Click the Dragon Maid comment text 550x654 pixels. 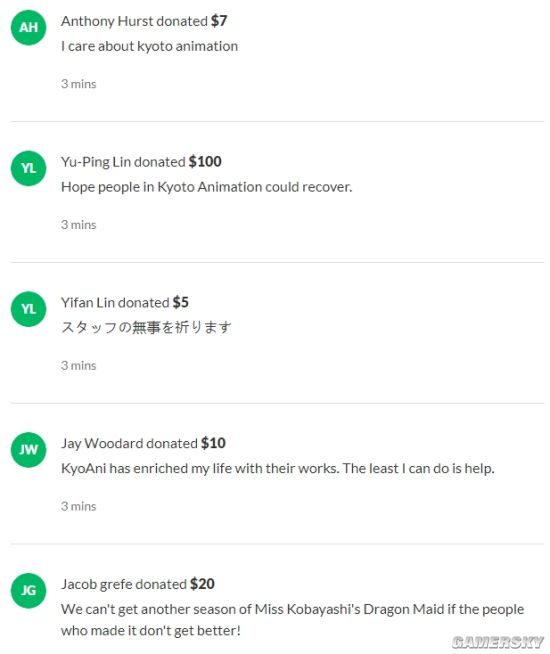[x=292, y=620]
